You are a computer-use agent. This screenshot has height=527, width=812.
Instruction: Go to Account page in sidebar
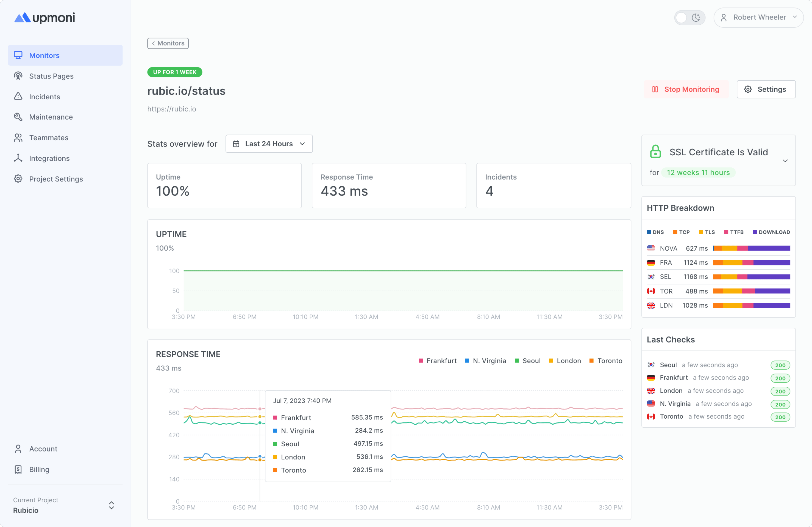coord(43,448)
